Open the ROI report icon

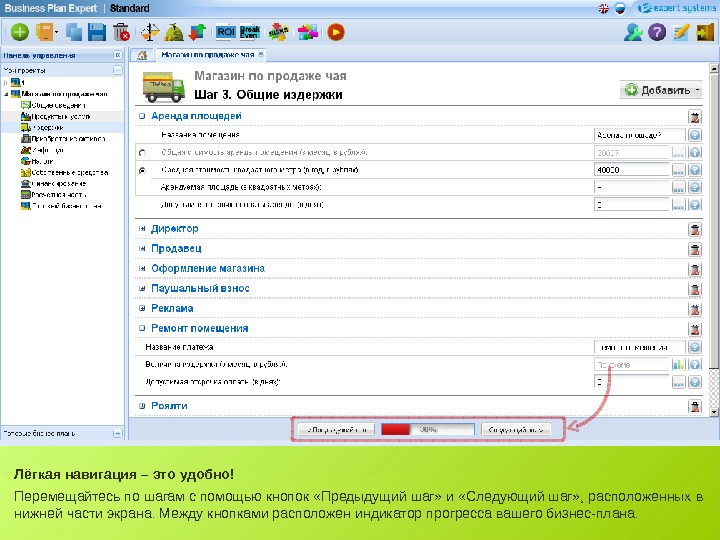(225, 32)
